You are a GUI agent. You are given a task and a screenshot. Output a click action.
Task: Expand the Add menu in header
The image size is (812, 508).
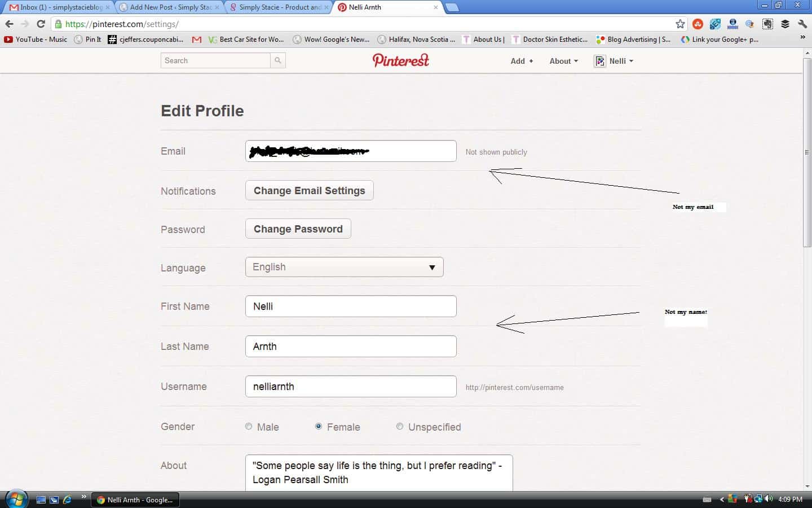pos(522,61)
